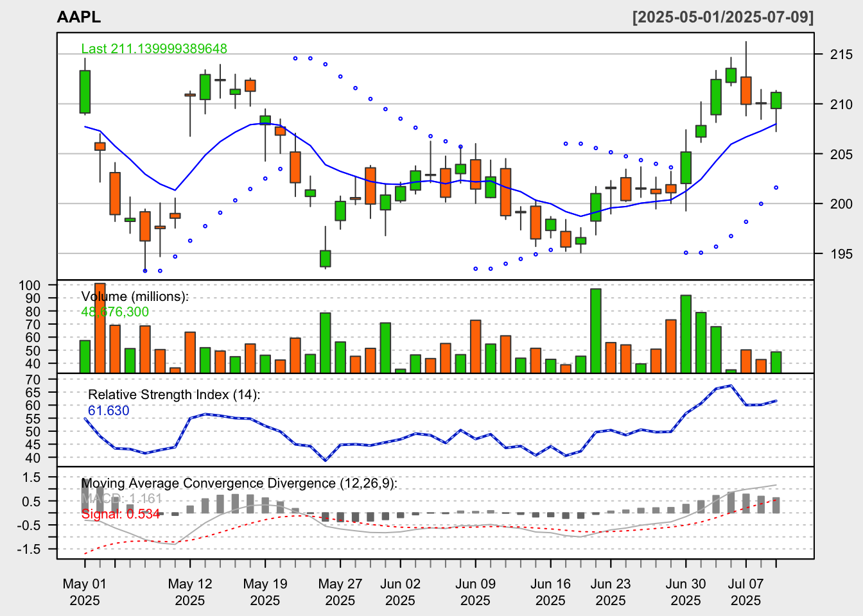863x616 pixels.
Task: Click the May 12 2025 date label
Action: 190,592
